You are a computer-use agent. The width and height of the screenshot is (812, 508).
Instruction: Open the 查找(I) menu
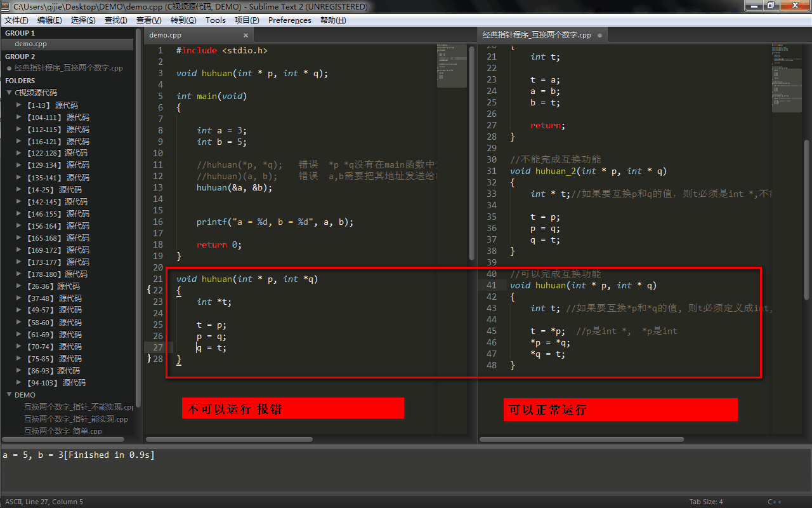tap(115, 20)
